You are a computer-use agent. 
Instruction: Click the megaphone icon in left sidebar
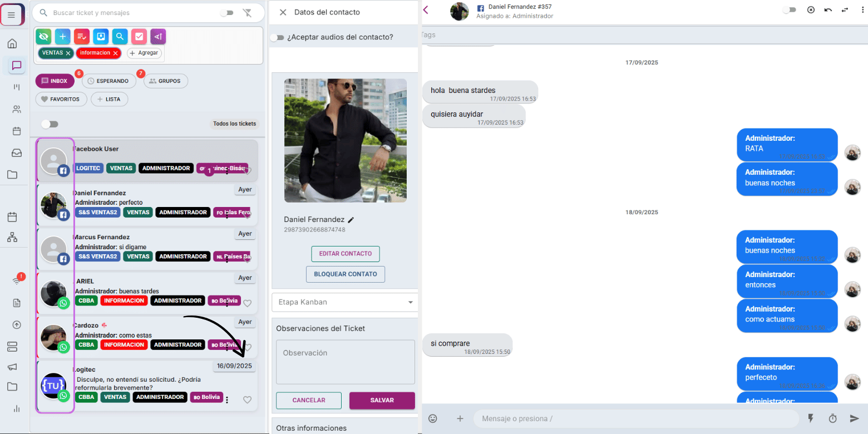(x=12, y=367)
